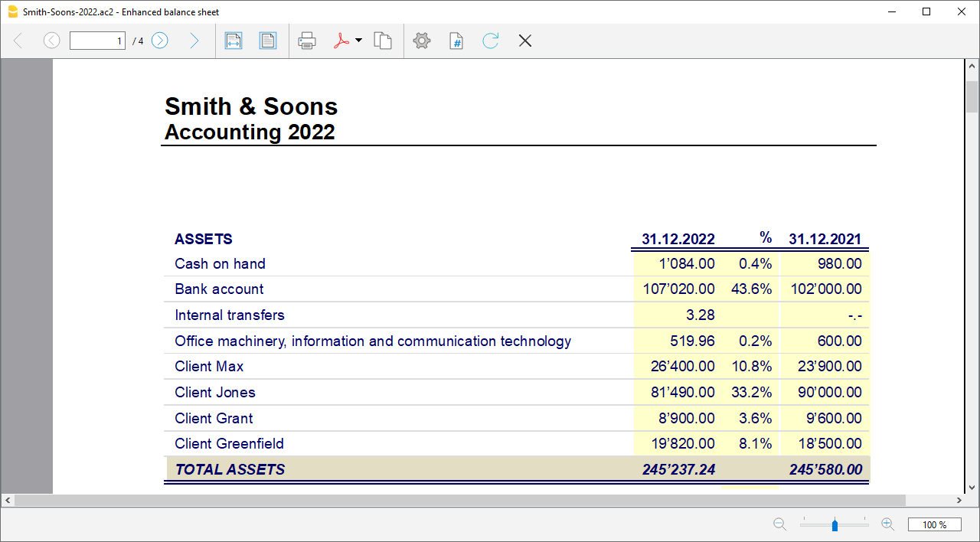Click the zoom slider handle
This screenshot has height=542, width=980.
click(x=835, y=525)
